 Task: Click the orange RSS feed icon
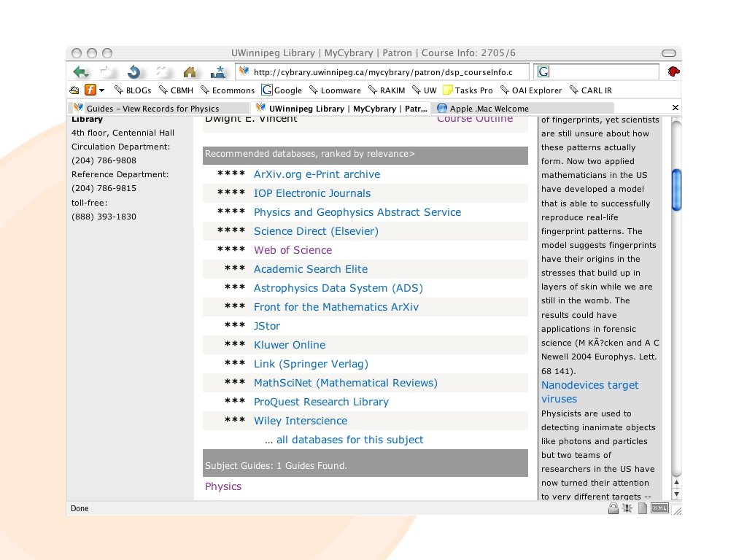(x=90, y=90)
